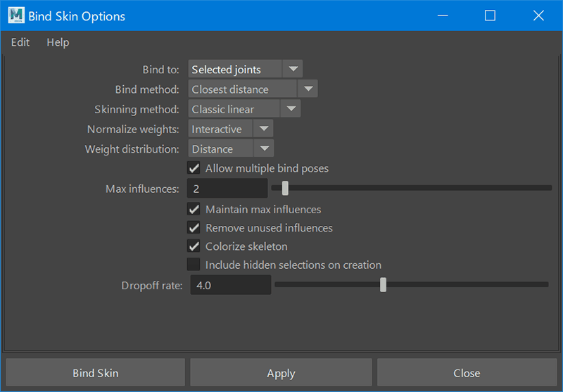The width and height of the screenshot is (563, 392).
Task: Toggle Remove unused influences checkbox
Action: point(194,227)
